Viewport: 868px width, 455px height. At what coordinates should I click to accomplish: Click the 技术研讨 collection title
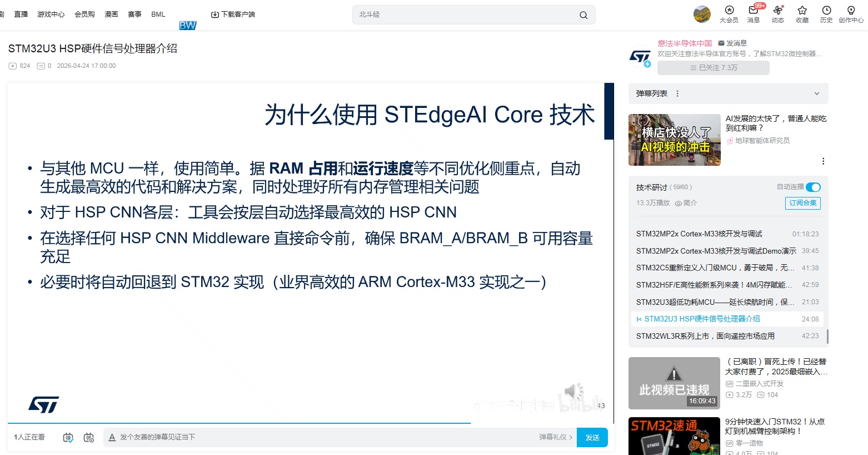point(651,187)
